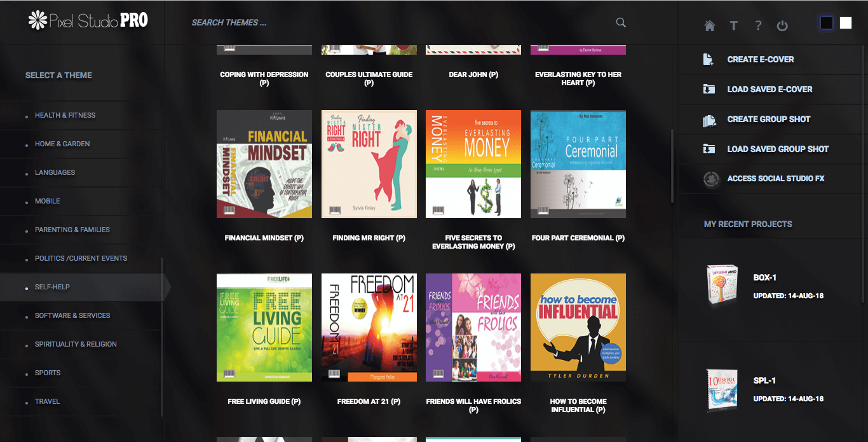The image size is (868, 442).
Task: Go to home via house icon
Action: [710, 25]
